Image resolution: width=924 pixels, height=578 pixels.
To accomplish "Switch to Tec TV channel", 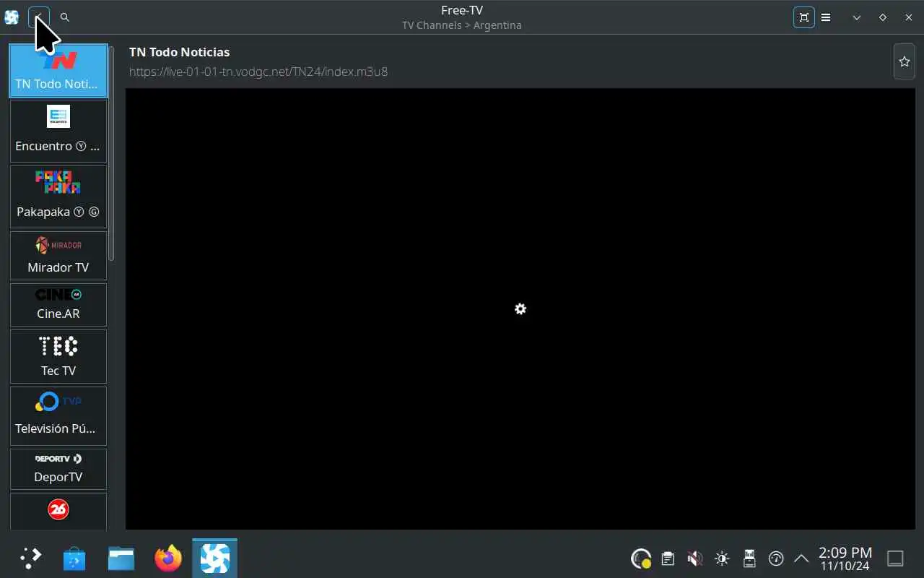I will click(58, 356).
